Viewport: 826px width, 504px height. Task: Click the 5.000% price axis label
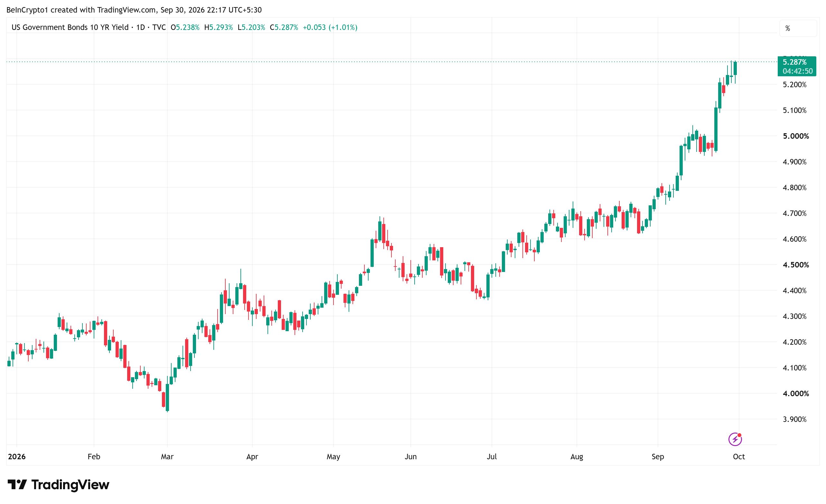point(795,136)
